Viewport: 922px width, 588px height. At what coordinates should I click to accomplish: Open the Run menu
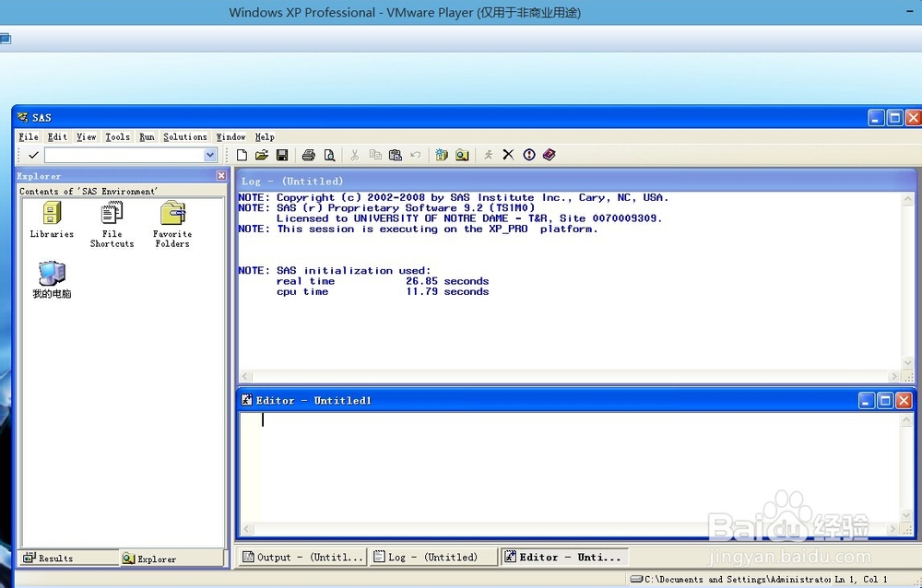[x=147, y=137]
